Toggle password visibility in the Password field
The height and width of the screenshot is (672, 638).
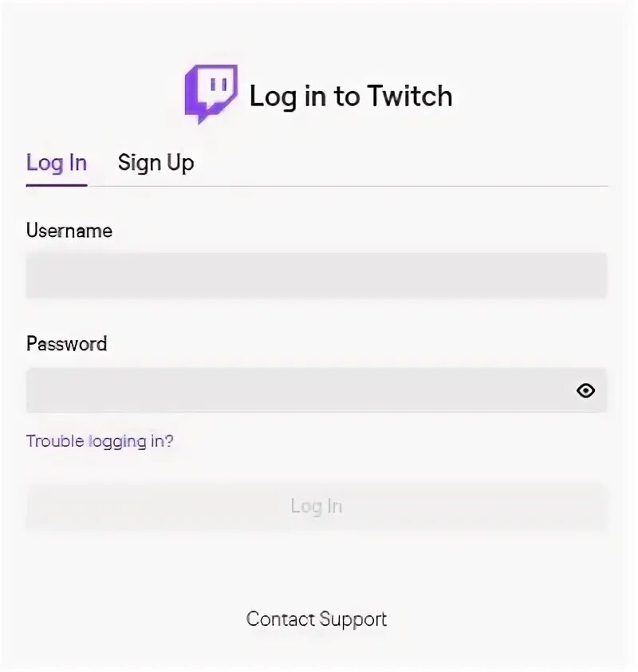585,390
